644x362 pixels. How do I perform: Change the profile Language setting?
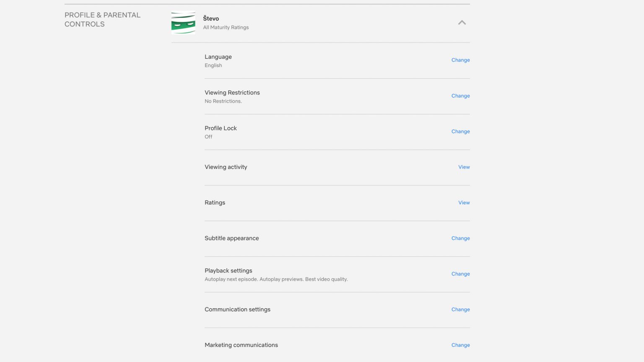460,60
